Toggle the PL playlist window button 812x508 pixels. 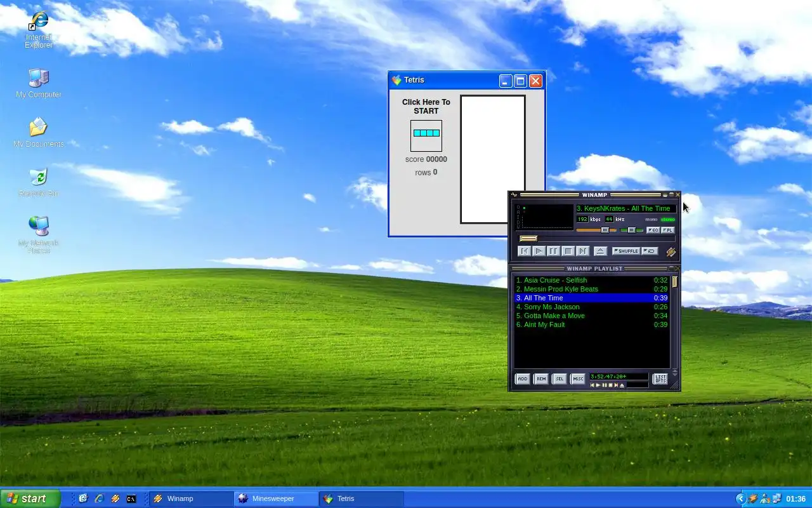click(667, 230)
